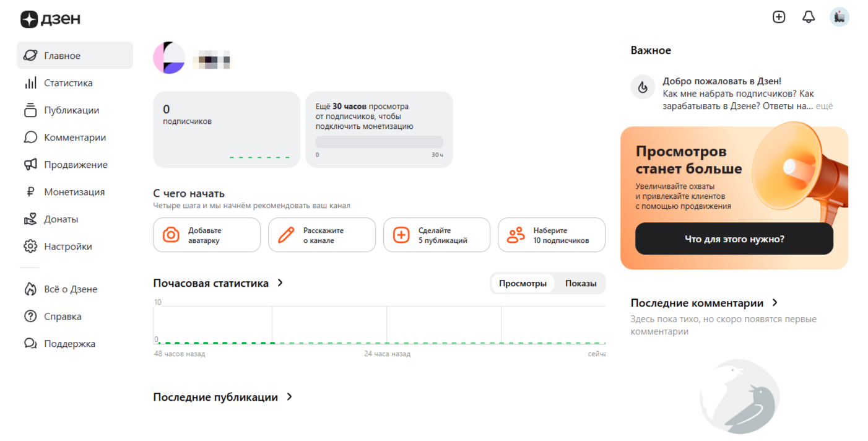Click the Расскажите о канале step card
Image resolution: width=868 pixels, height=441 pixels.
tap(322, 235)
